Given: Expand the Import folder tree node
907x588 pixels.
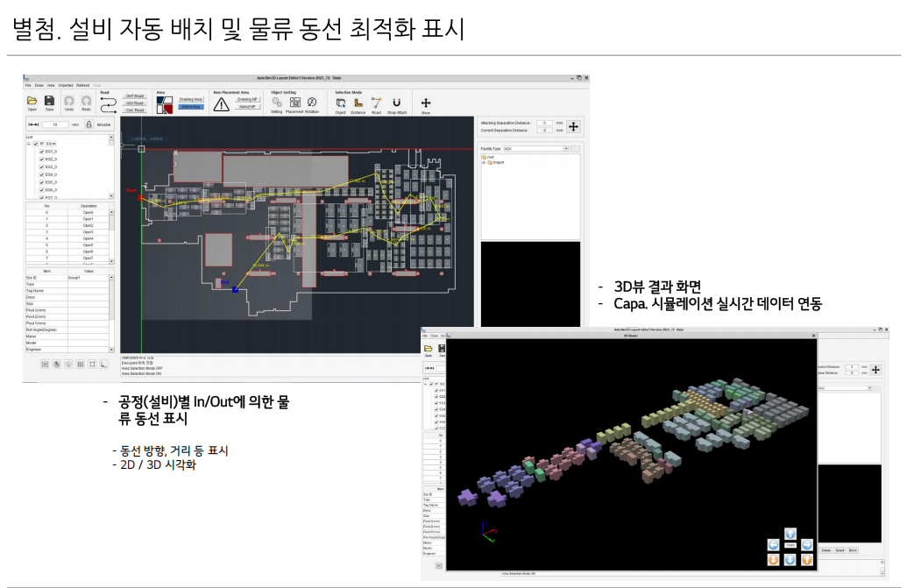Looking at the screenshot, I should 484,162.
